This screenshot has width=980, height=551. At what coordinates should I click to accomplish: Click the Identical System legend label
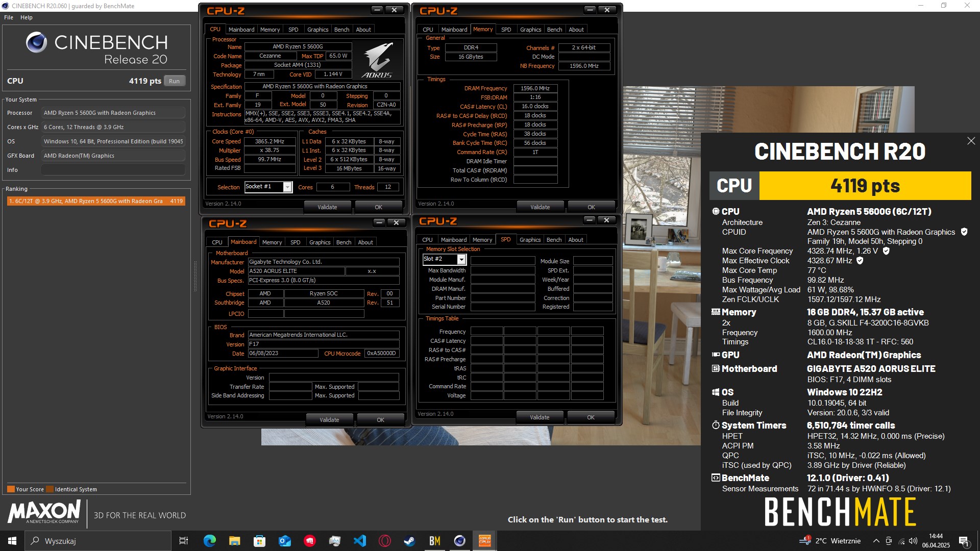(76, 489)
